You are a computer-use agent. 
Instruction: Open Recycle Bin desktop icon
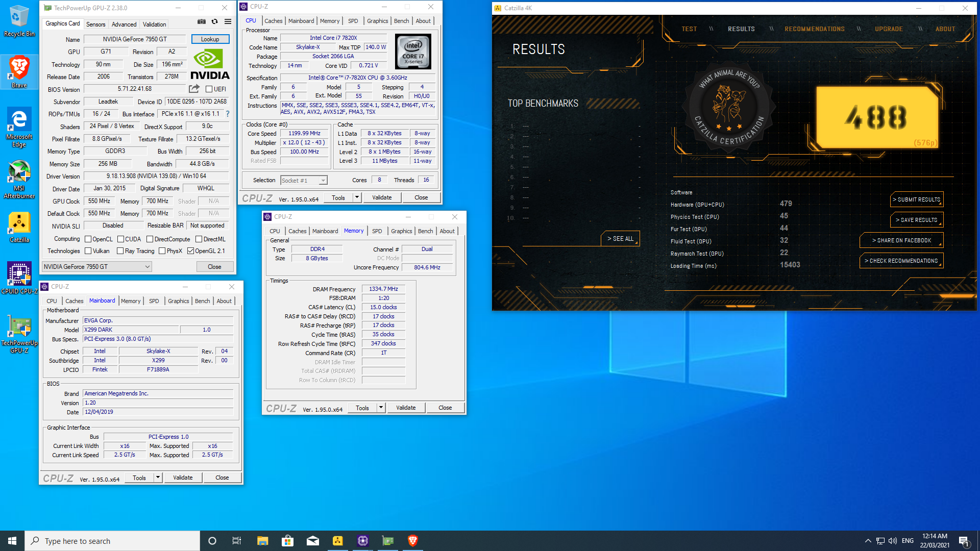pyautogui.click(x=19, y=21)
